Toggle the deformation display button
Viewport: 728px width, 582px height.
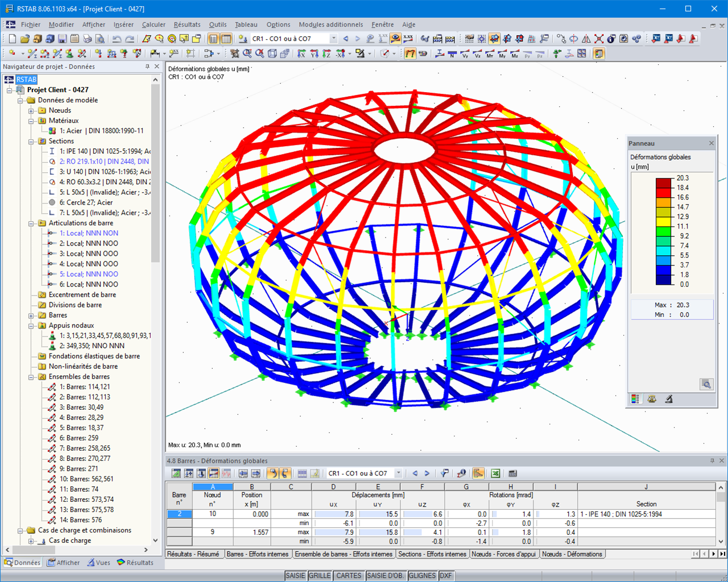(410, 53)
